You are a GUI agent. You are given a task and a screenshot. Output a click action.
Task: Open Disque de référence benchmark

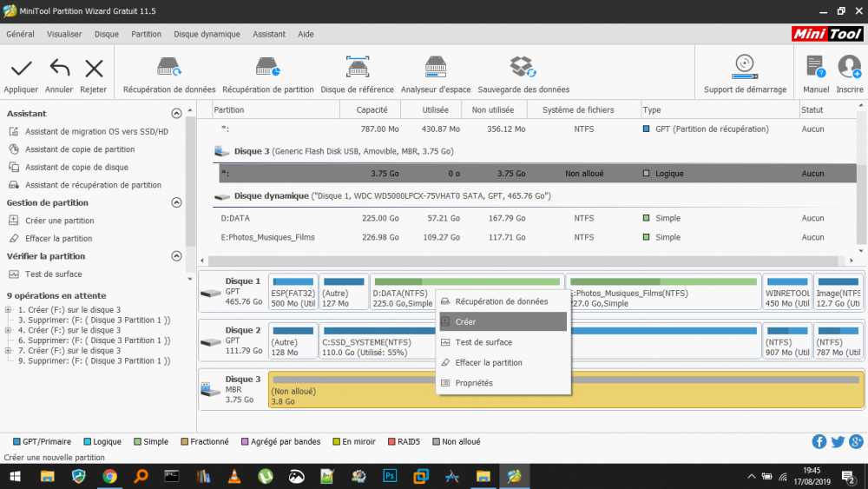click(x=357, y=68)
